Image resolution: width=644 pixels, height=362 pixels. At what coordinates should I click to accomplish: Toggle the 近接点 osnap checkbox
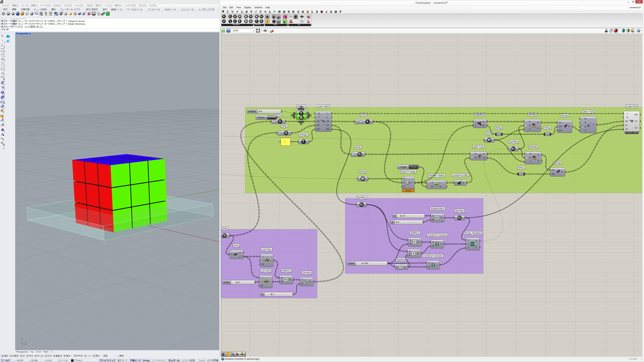(11, 356)
